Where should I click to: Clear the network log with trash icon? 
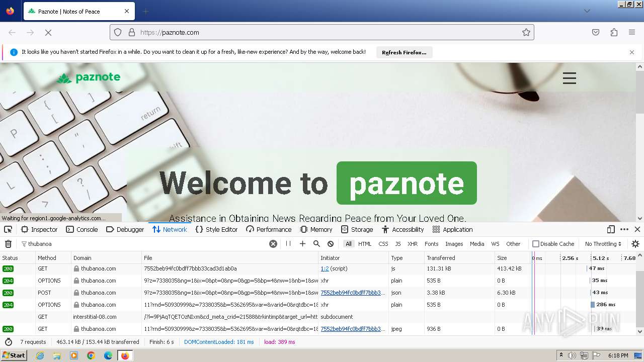click(x=8, y=244)
